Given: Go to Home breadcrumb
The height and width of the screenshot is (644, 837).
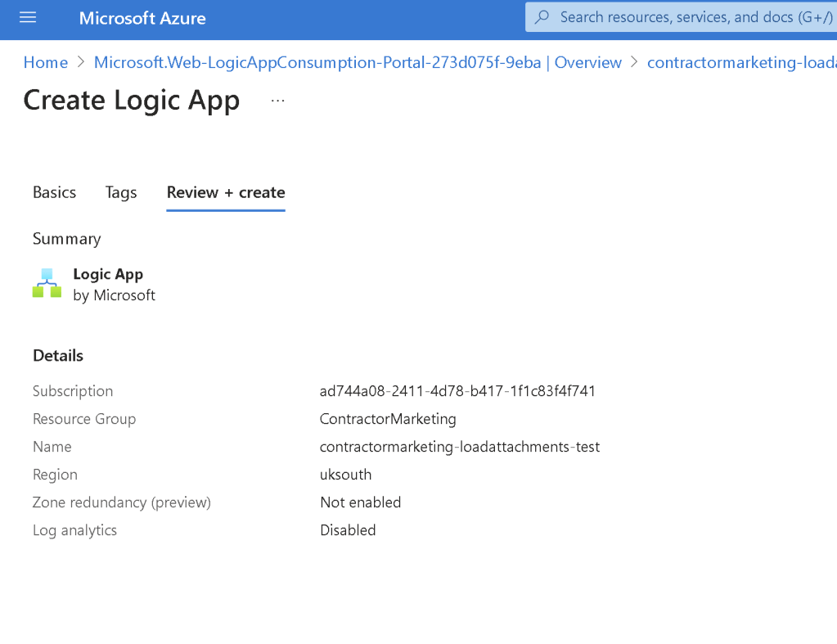Looking at the screenshot, I should [x=45, y=62].
